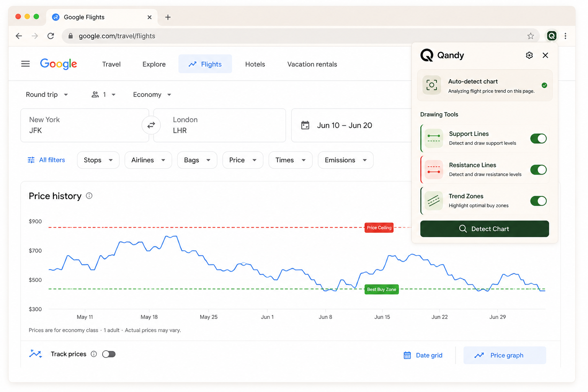Go to the Hotels tab
The height and width of the screenshot is (392, 588).
(255, 64)
